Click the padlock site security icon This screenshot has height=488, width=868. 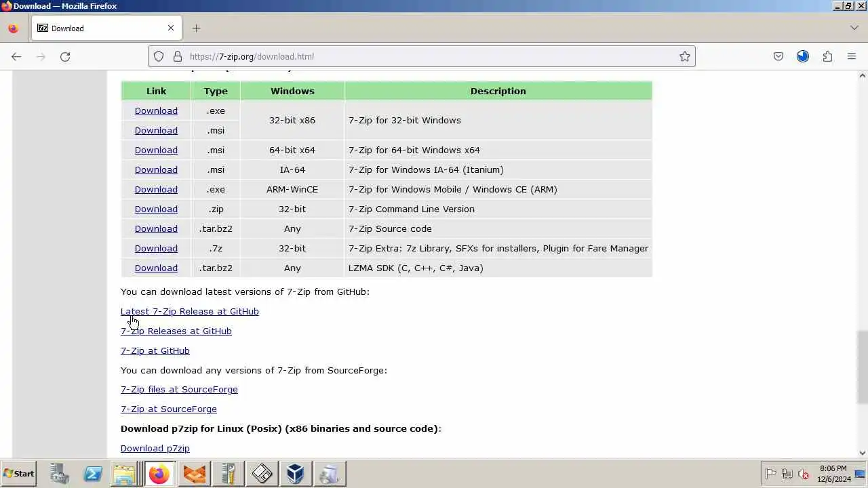pos(178,57)
